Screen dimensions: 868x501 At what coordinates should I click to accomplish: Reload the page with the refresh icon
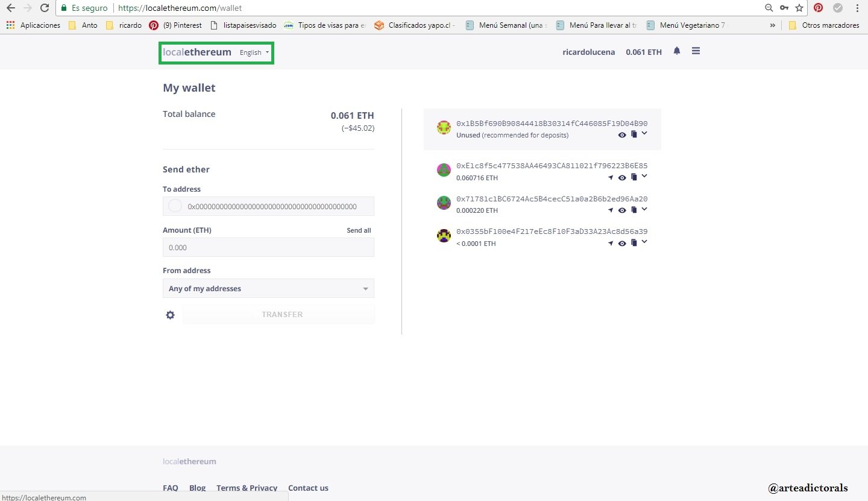click(44, 8)
